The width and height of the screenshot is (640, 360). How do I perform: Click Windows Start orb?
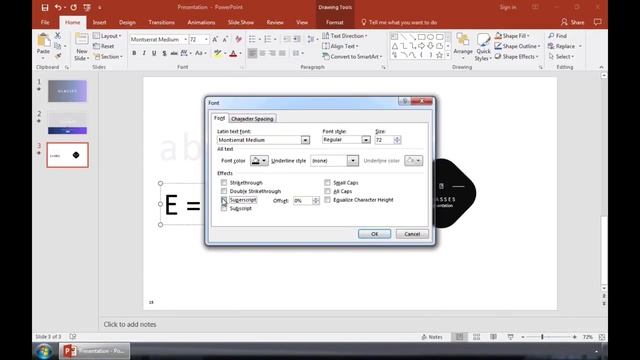coord(44,351)
